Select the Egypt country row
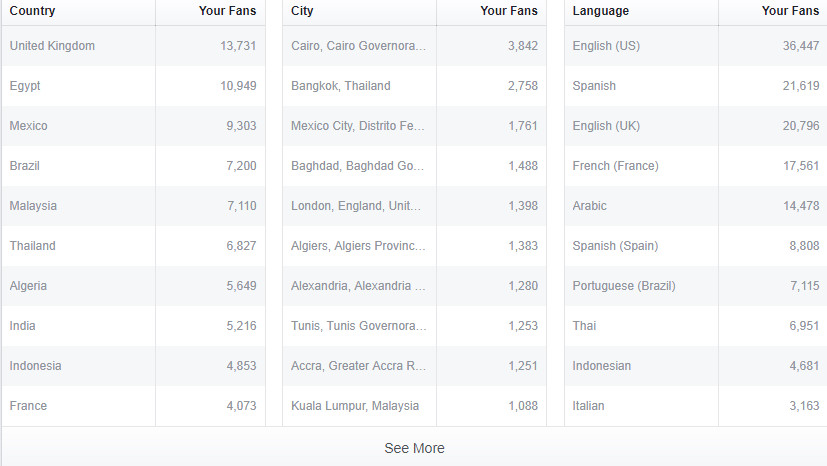This screenshot has height=466, width=827. [x=25, y=86]
